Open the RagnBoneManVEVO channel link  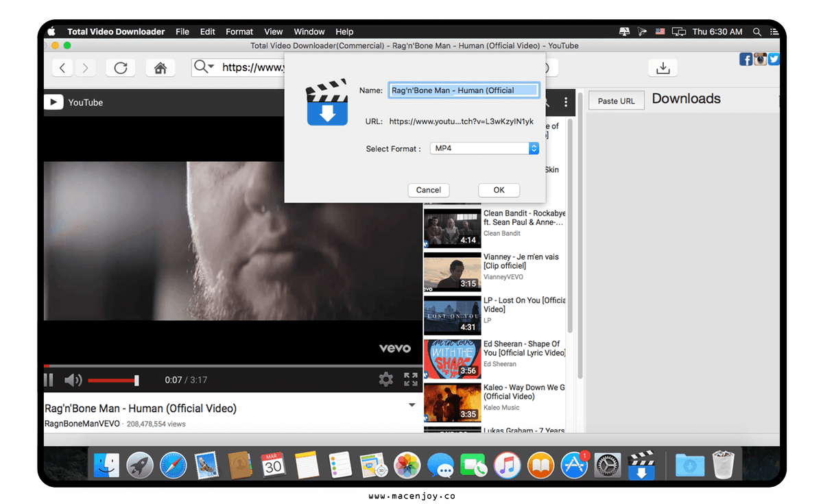82,424
